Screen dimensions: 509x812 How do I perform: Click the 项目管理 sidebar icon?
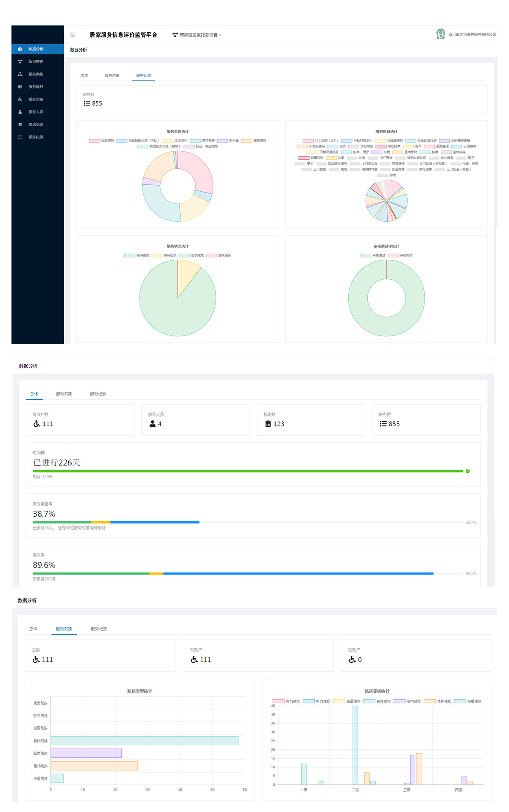pos(20,62)
